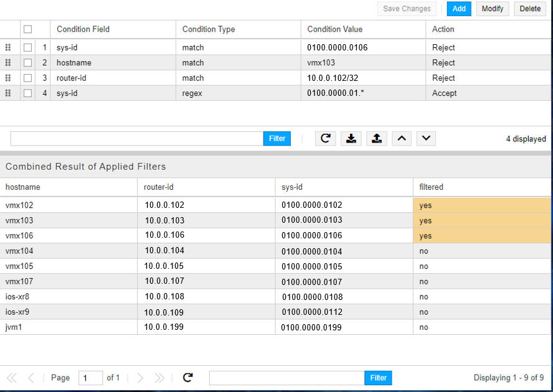
Task: Click the bottom pagination refresh icon
Action: point(187,378)
